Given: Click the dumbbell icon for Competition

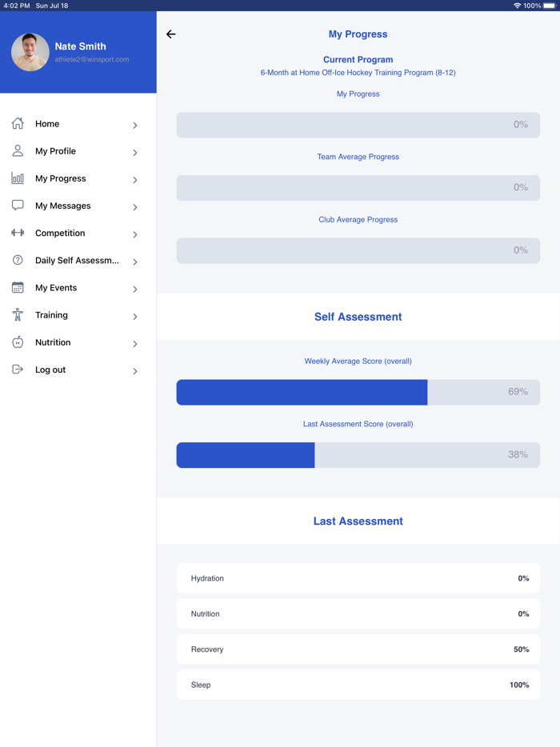Looking at the screenshot, I should point(18,233).
